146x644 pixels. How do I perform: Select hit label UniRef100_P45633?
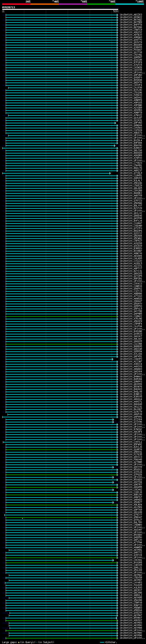[131, 95]
